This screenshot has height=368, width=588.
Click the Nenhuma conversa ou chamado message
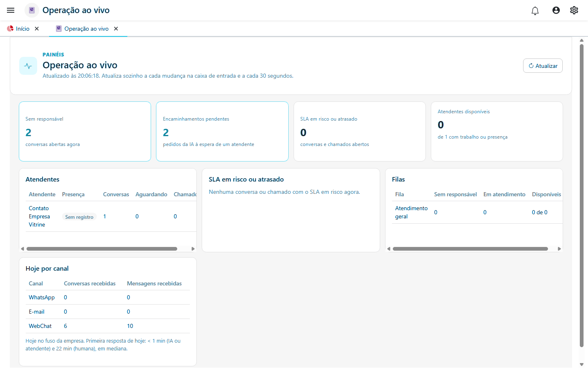(284, 192)
